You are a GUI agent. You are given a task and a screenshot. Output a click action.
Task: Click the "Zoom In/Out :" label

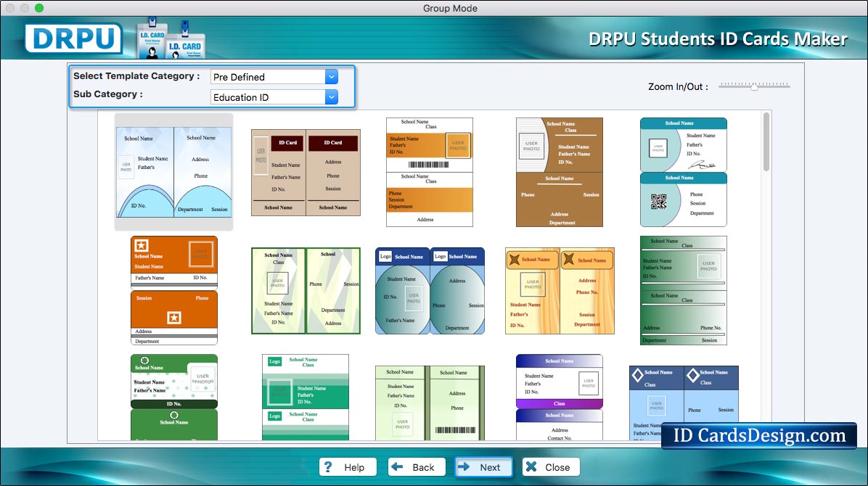pyautogui.click(x=678, y=86)
